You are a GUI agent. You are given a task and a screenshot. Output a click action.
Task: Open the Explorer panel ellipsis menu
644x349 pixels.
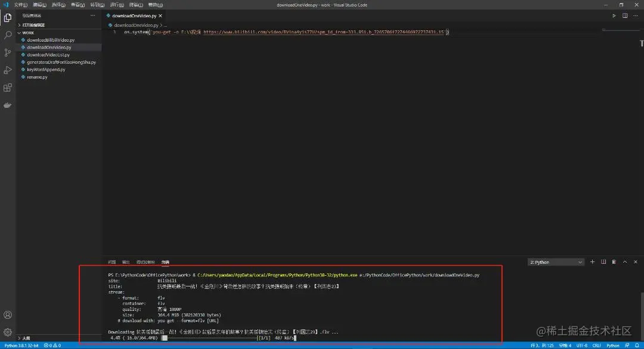[93, 15]
